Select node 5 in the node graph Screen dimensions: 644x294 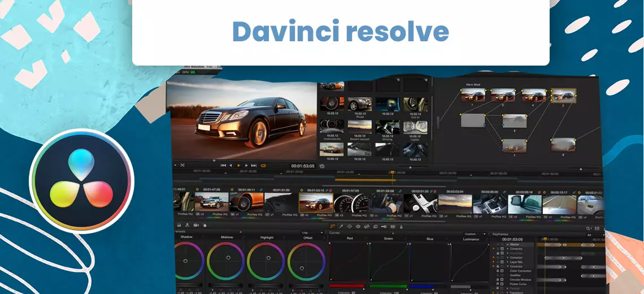click(563, 96)
